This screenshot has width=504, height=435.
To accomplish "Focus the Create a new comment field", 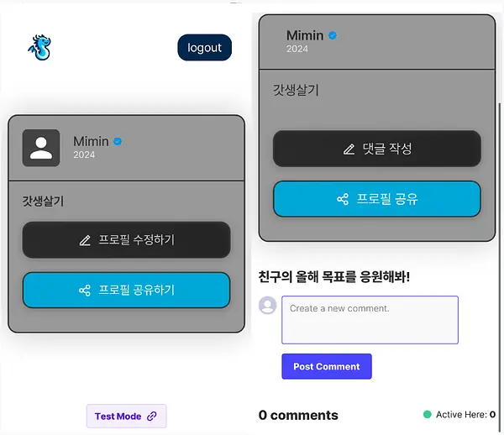I will [x=370, y=320].
